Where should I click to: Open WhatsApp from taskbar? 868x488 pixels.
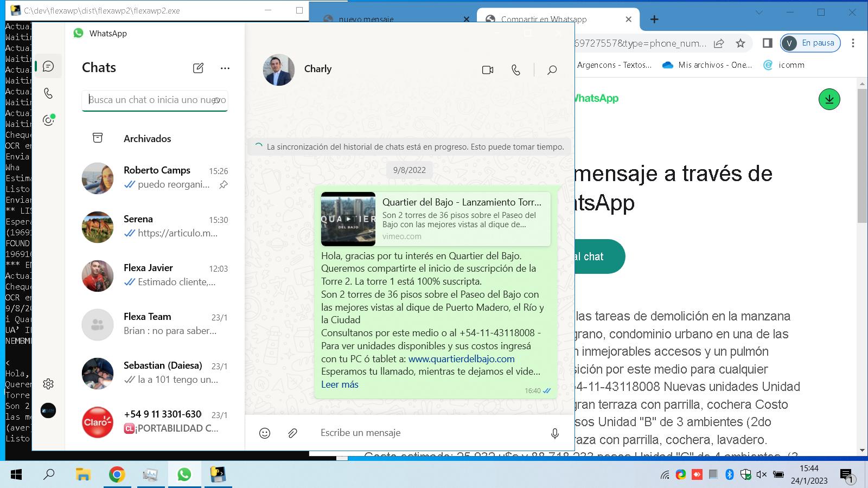(x=184, y=475)
